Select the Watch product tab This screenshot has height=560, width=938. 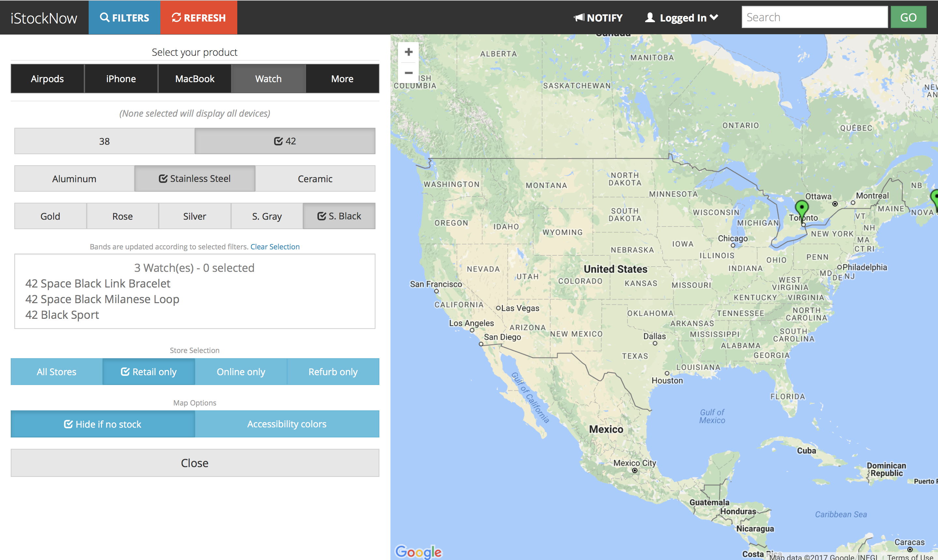pos(268,79)
